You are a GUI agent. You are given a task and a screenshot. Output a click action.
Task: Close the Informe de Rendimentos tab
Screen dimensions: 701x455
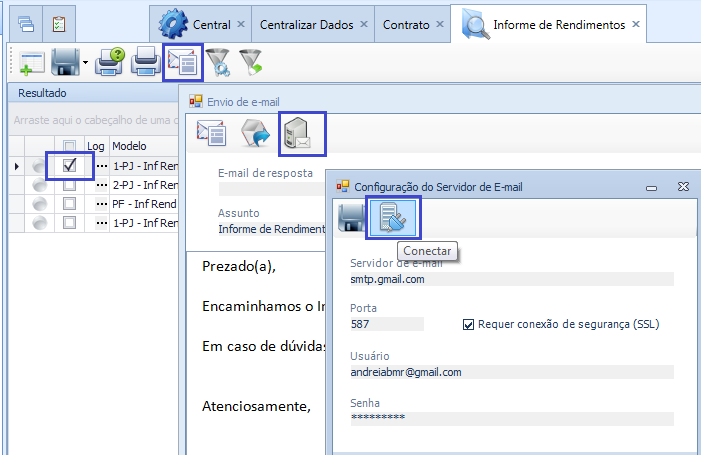click(636, 24)
